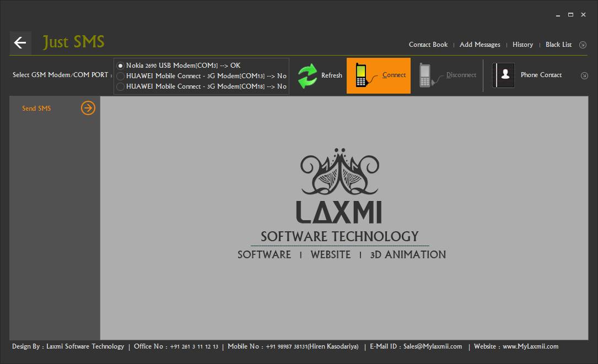The width and height of the screenshot is (598, 364).
Task: Click the Sales@Mylaxmii.com email address
Action: pyautogui.click(x=433, y=346)
